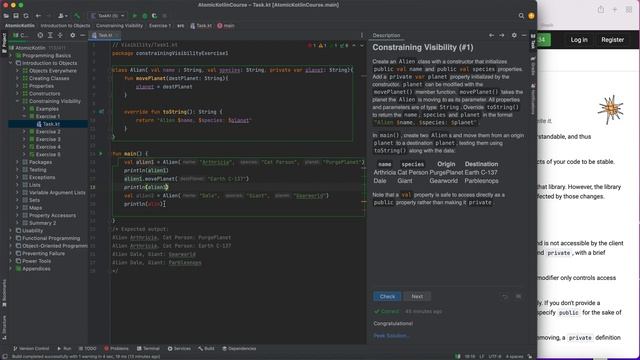This screenshot has height=360, width=640.
Task: Click the orange updates icon beside search
Action: pyautogui.click(x=531, y=16)
